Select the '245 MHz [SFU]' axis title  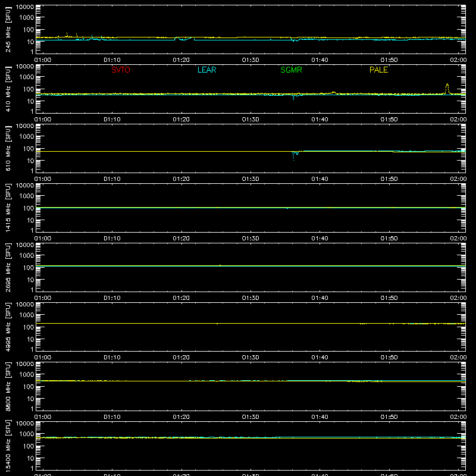point(8,29)
